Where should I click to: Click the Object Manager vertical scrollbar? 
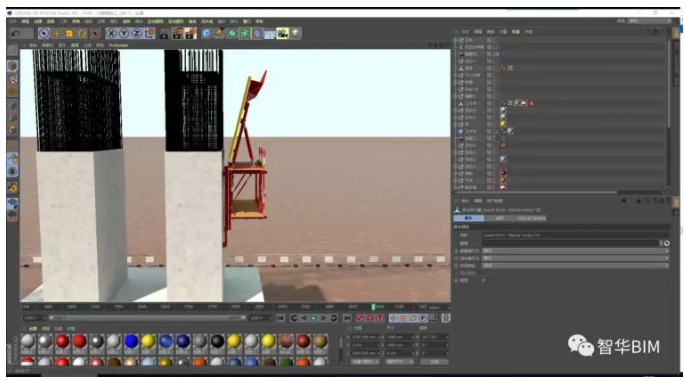pos(668,83)
